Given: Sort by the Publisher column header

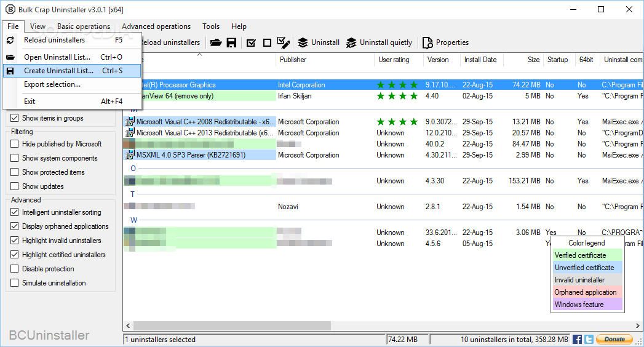Looking at the screenshot, I should click(325, 60).
